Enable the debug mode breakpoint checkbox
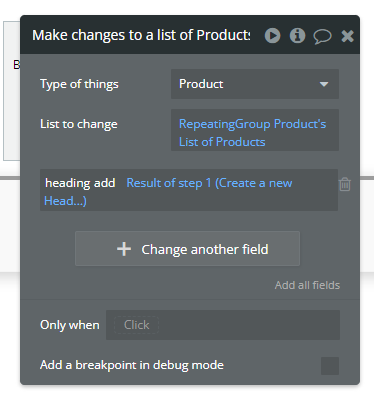This screenshot has width=374, height=396. tap(330, 366)
